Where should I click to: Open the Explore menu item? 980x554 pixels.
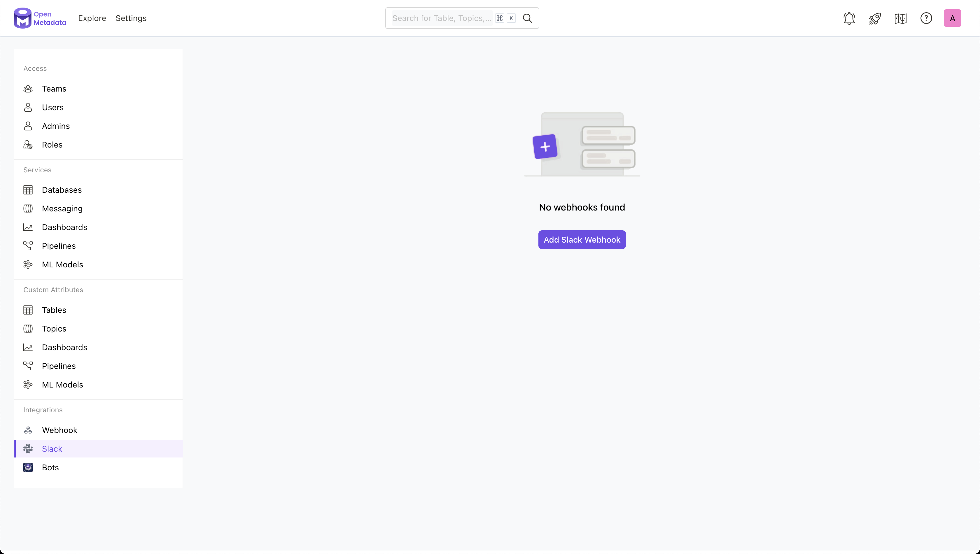click(92, 18)
